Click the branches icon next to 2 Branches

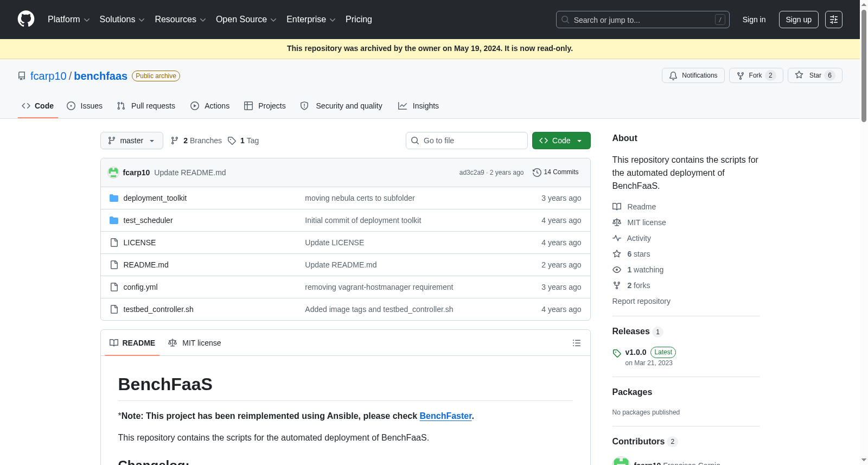click(x=175, y=141)
